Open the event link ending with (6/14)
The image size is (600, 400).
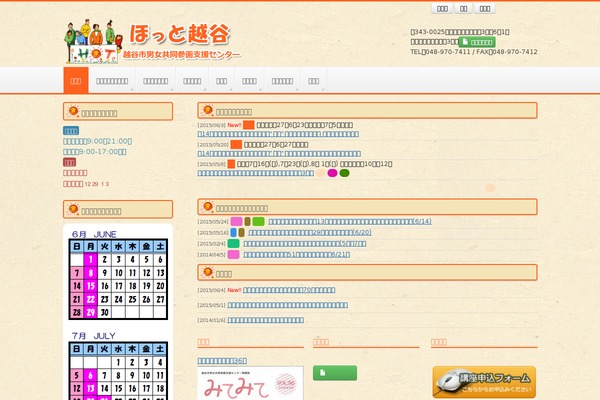(350, 221)
